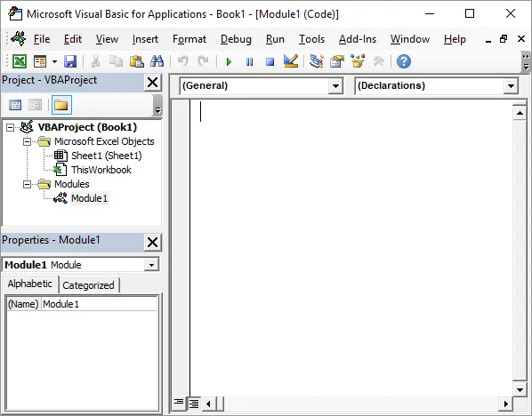Click the Procedure View button
Screen dimensions: 532x416
pos(179,404)
